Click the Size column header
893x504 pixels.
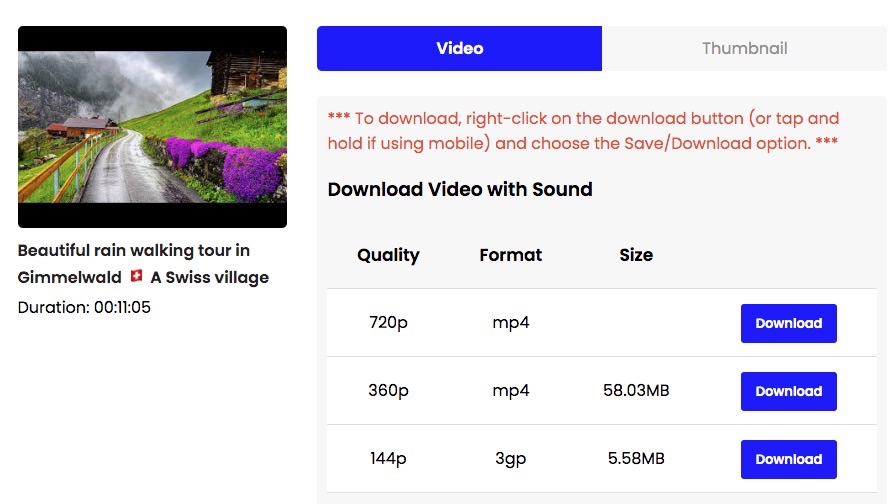(x=636, y=255)
